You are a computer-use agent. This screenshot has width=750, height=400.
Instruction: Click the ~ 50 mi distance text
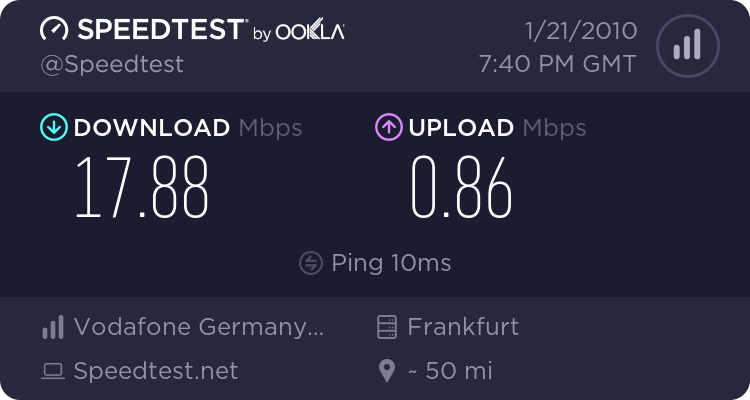click(x=450, y=371)
